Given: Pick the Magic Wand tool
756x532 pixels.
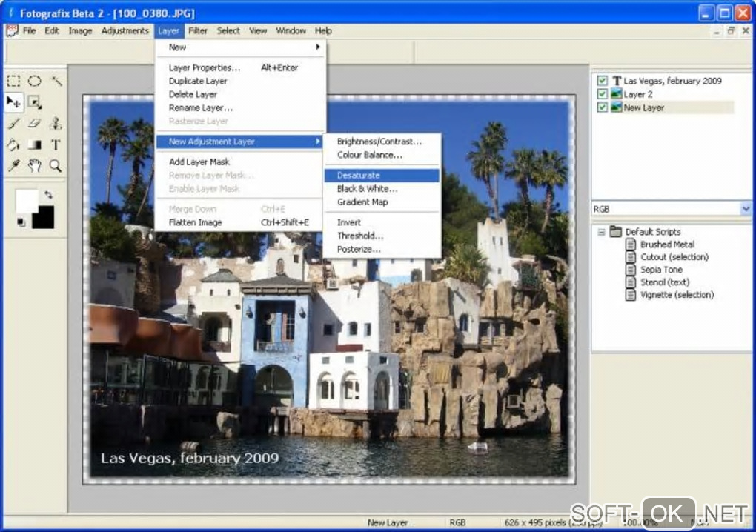Looking at the screenshot, I should [56, 82].
